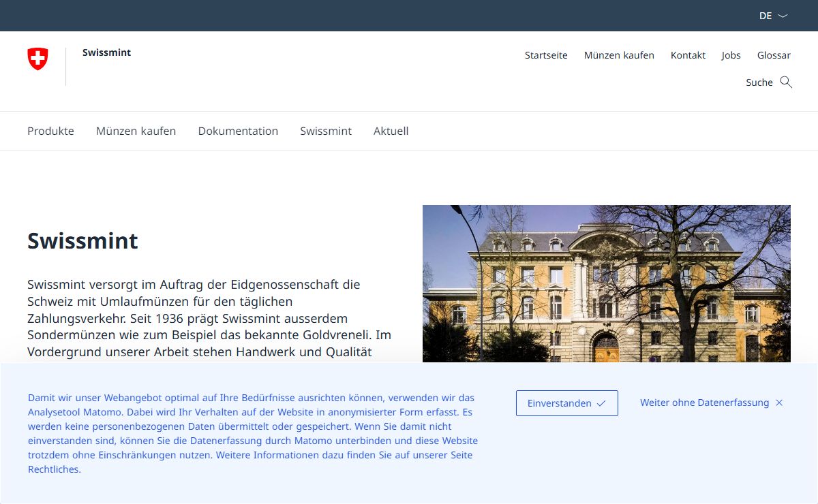Image resolution: width=818 pixels, height=504 pixels.
Task: Open the Produkte main menu
Action: point(50,131)
